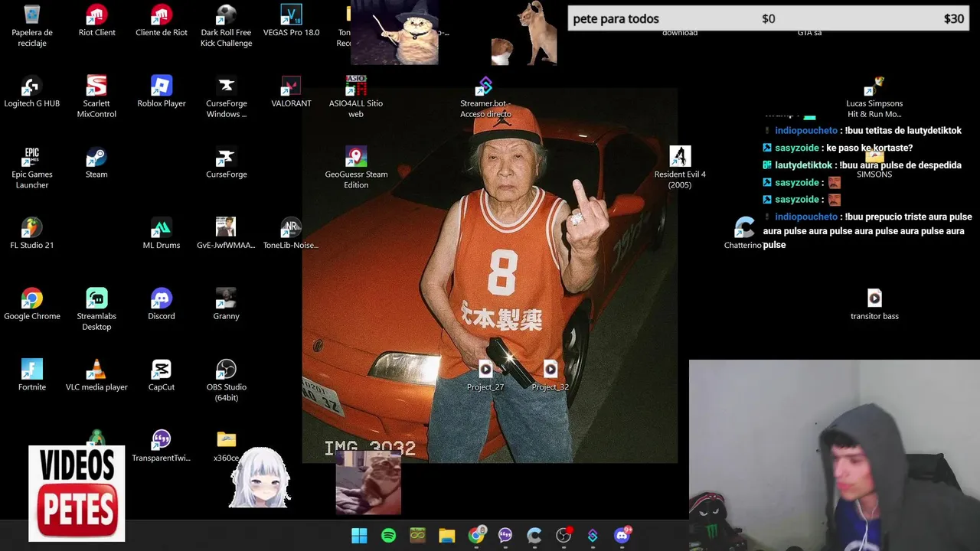Open the x360ce folder icon
The image size is (980, 551).
coord(226,446)
